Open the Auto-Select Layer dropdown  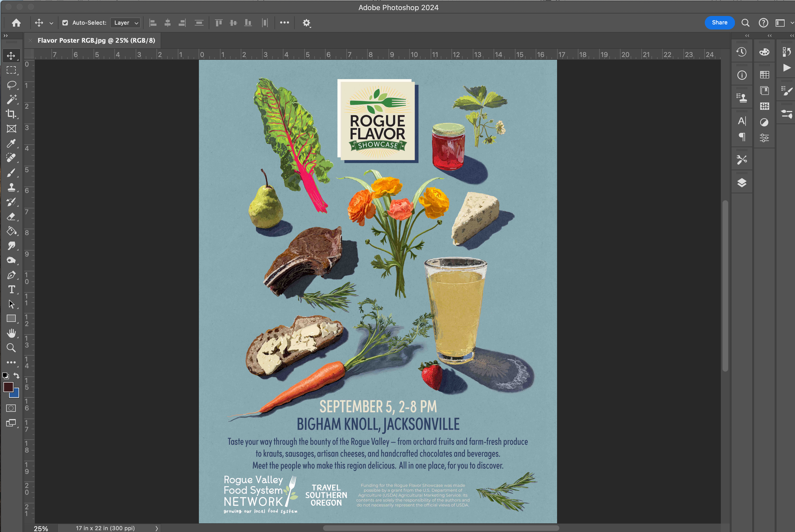[126, 23]
